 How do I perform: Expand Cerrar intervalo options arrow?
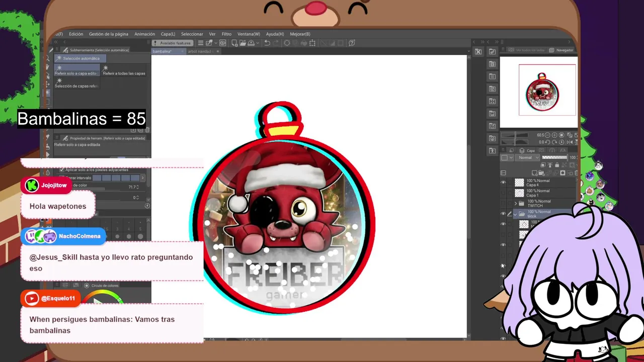coord(143,178)
